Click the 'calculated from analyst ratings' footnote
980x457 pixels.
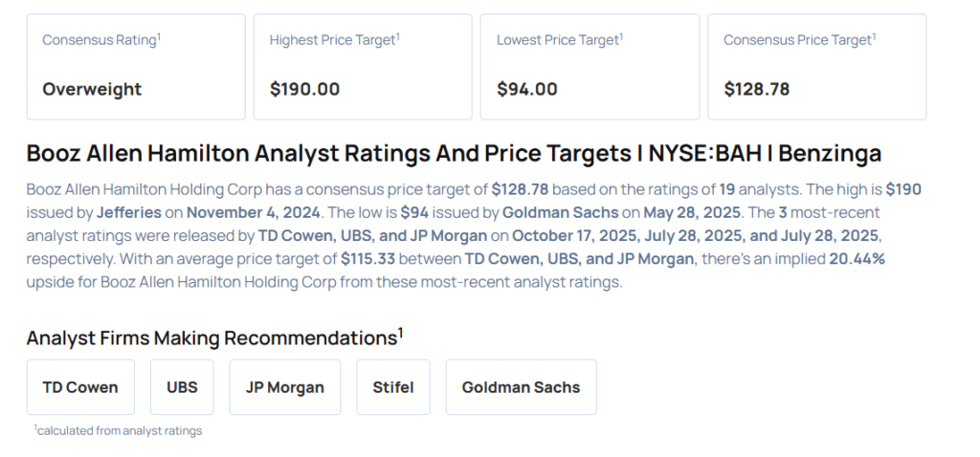(x=120, y=431)
